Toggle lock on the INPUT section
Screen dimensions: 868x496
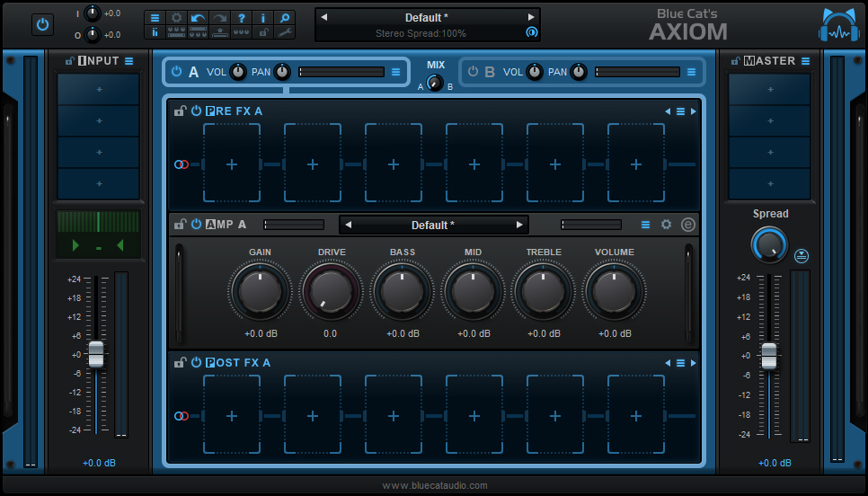coord(69,61)
